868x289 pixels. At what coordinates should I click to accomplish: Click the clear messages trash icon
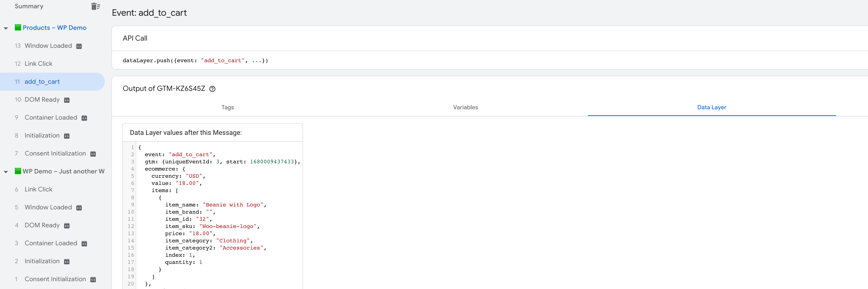(x=95, y=6)
